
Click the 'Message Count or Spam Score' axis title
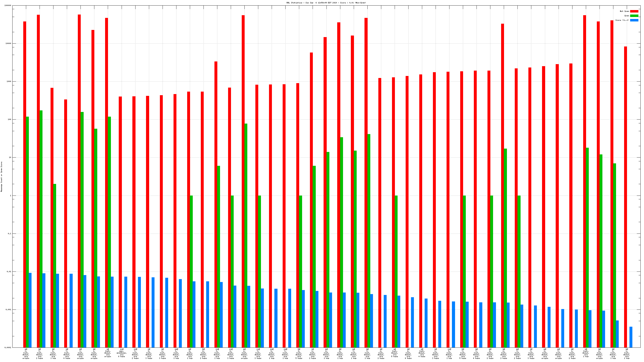click(2, 177)
